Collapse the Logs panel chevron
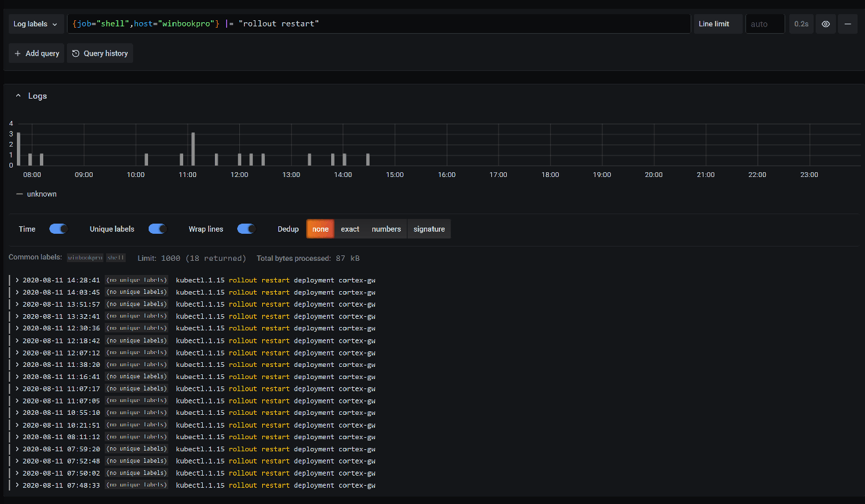The width and height of the screenshot is (865, 504). [x=18, y=96]
